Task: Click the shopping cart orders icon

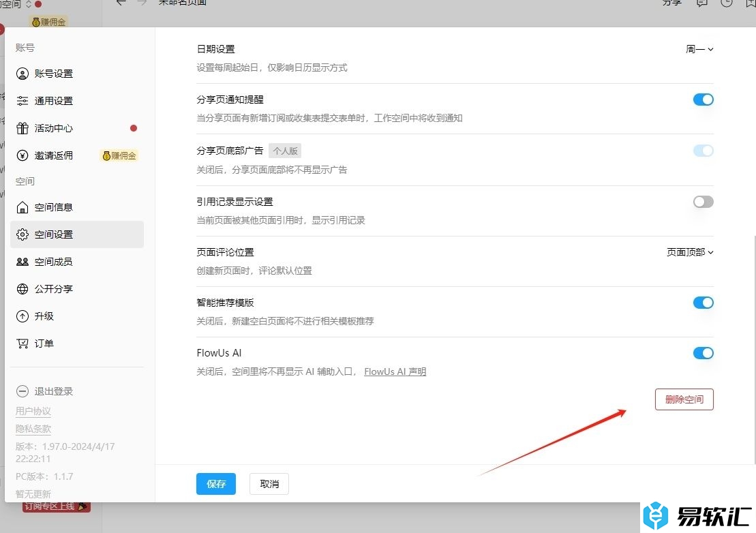Action: (22, 344)
